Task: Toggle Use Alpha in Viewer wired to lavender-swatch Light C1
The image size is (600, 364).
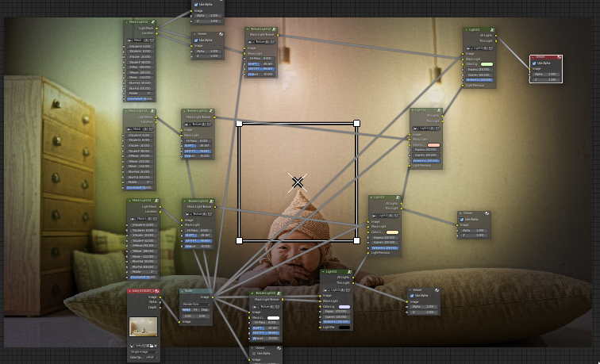Action: pyautogui.click(x=412, y=296)
